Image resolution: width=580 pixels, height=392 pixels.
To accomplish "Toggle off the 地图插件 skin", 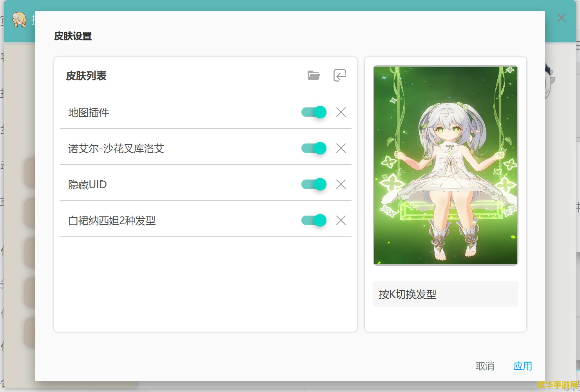I will point(314,112).
